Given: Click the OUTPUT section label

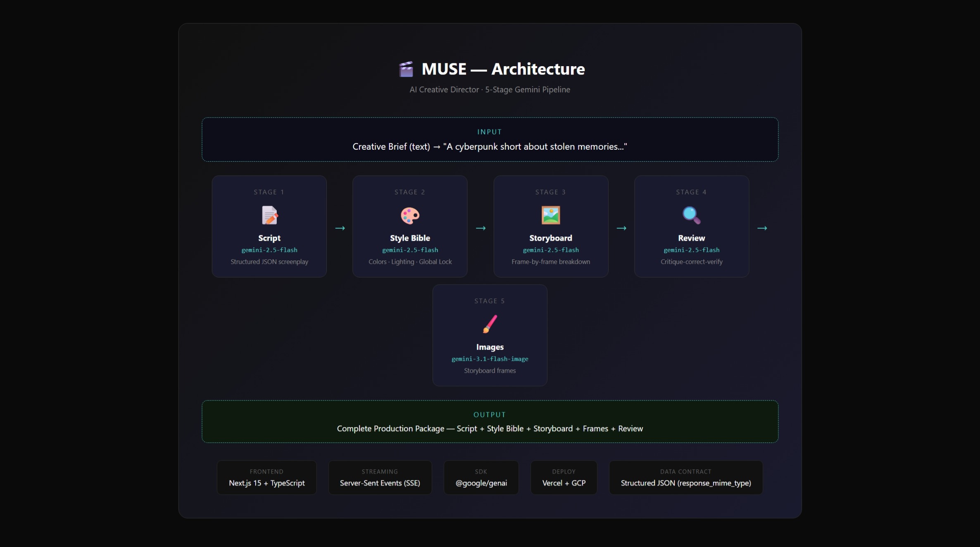Looking at the screenshot, I should click(490, 415).
